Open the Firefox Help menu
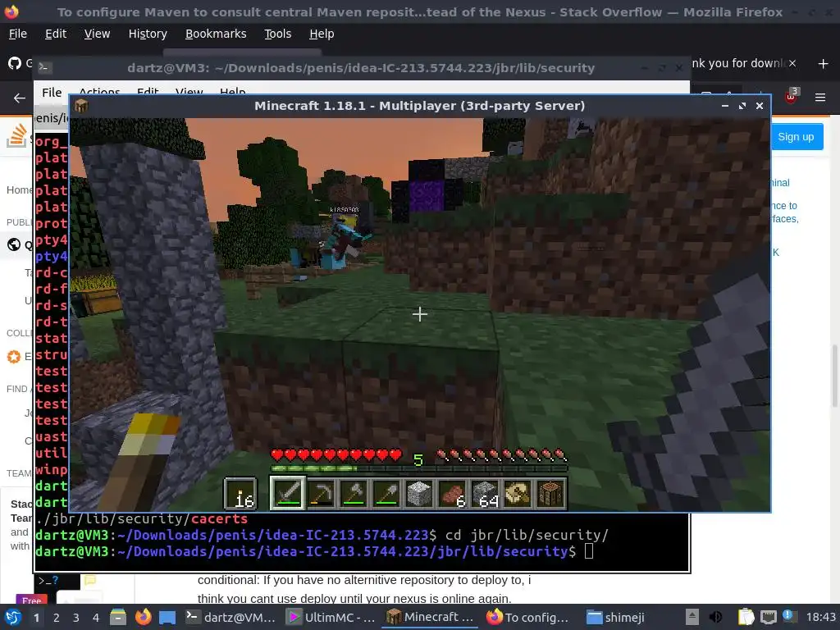The width and height of the screenshot is (840, 630). point(322,34)
